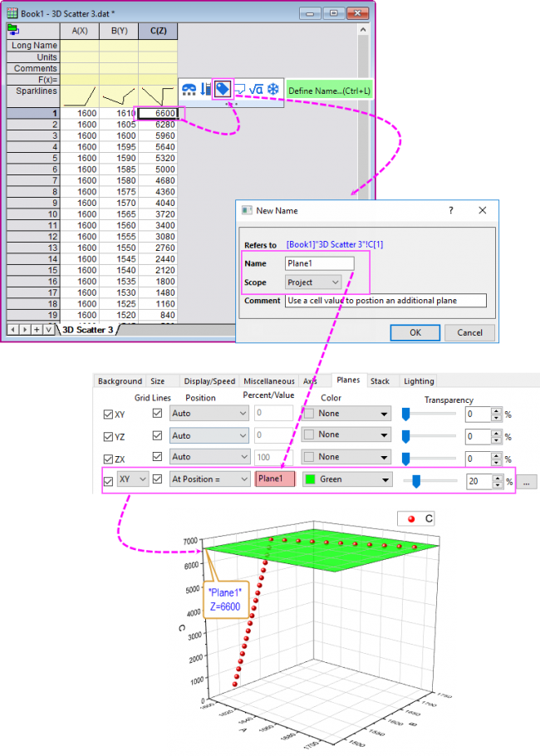
Task: Click OK in the New Name dialog
Action: 415,332
